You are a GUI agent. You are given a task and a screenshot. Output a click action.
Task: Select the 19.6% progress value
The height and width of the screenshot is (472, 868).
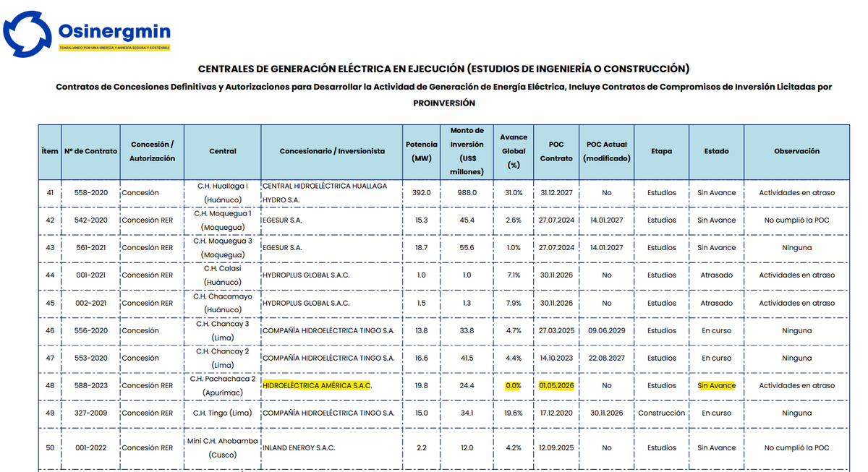[x=514, y=413]
